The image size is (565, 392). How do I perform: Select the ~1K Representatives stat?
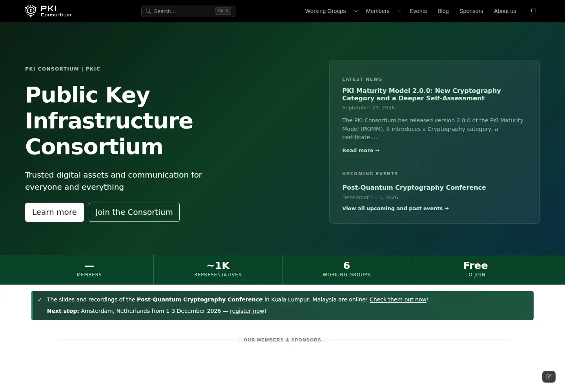(218, 269)
